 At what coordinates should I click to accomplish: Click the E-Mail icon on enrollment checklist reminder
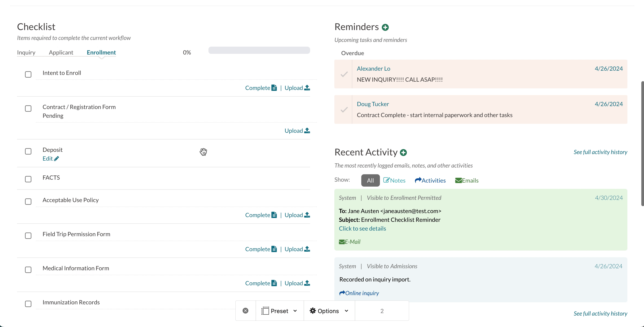point(342,242)
